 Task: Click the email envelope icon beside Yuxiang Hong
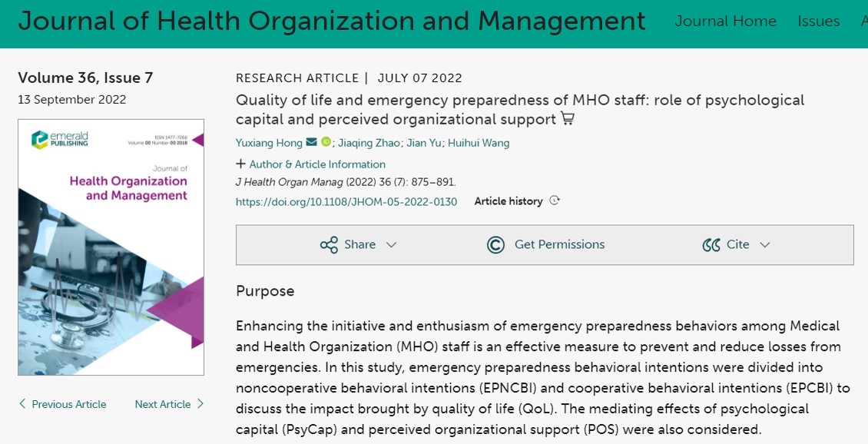pos(311,142)
